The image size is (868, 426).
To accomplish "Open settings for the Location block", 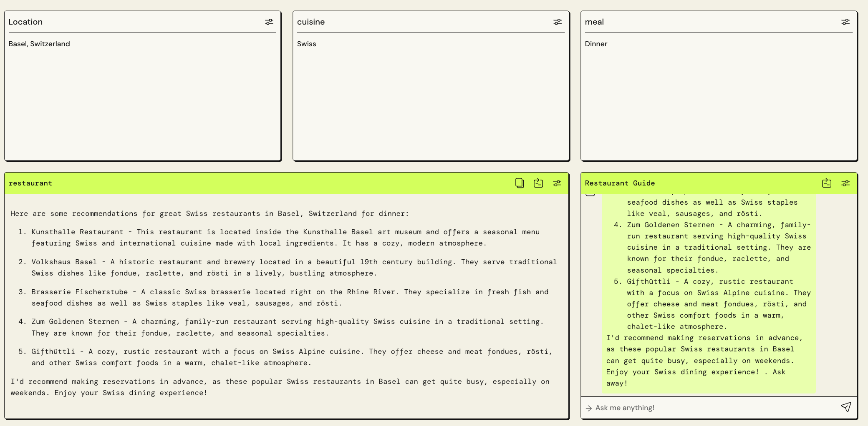I will [269, 22].
